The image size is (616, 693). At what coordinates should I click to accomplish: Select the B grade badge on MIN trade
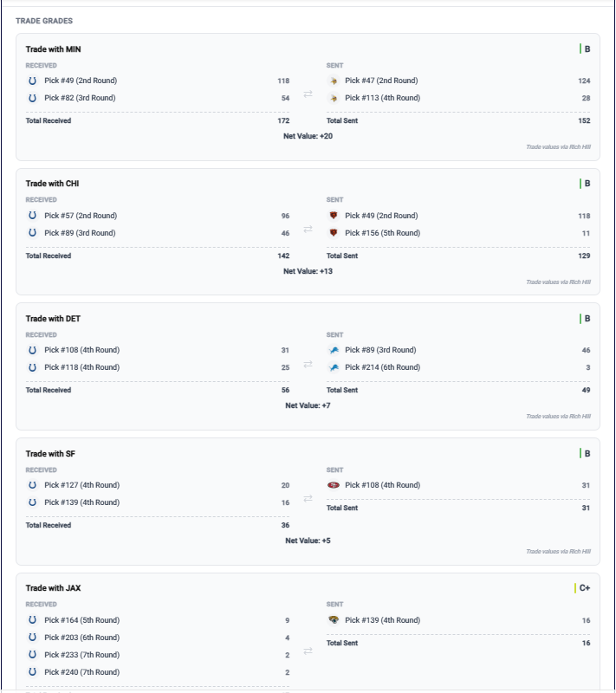[585, 49]
